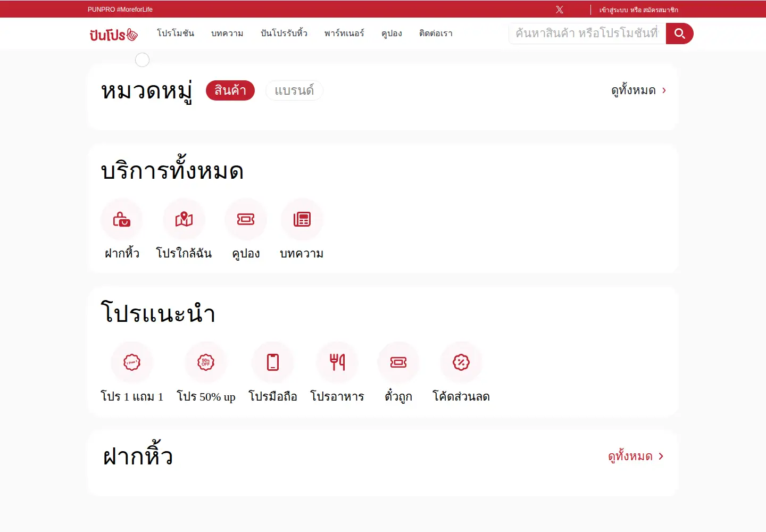The width and height of the screenshot is (766, 532).
Task: Click ดูทั้งหมด in the หมวดหมู่ section
Action: click(x=638, y=90)
